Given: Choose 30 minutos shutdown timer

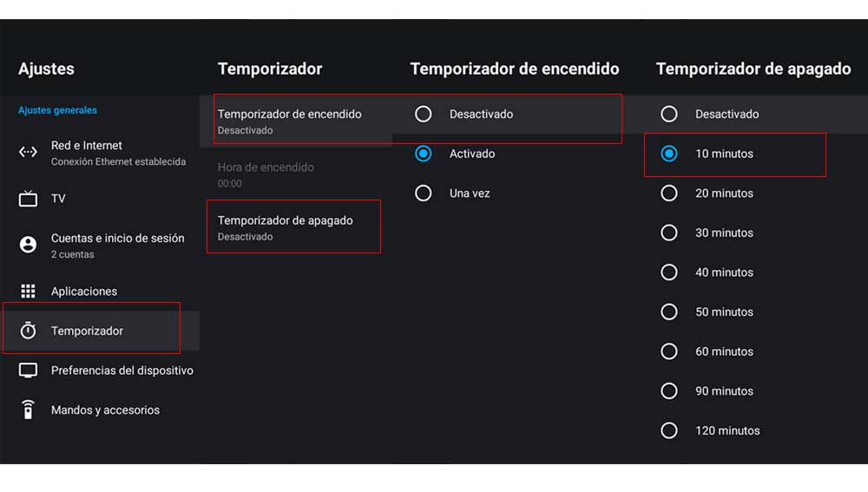Looking at the screenshot, I should tap(669, 233).
